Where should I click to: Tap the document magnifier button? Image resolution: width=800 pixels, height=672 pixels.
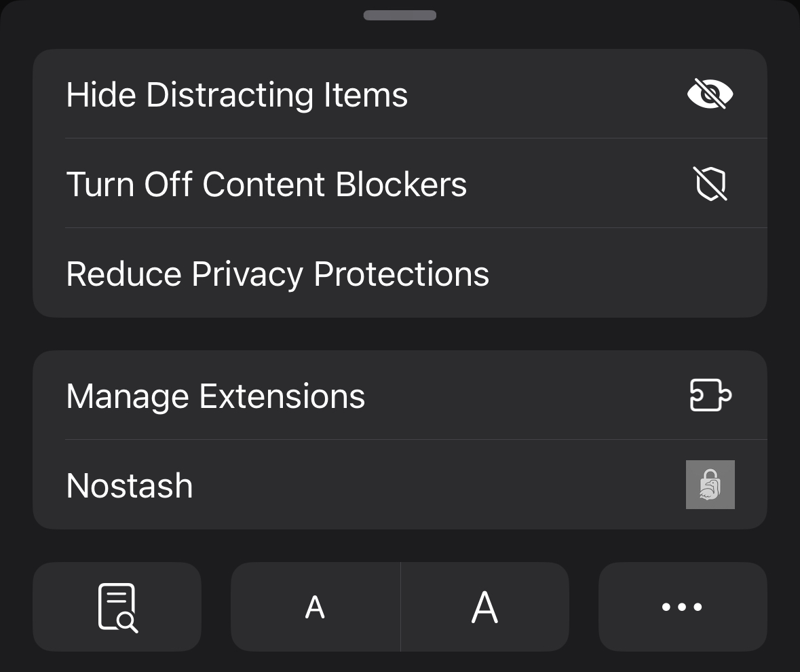pos(117,607)
